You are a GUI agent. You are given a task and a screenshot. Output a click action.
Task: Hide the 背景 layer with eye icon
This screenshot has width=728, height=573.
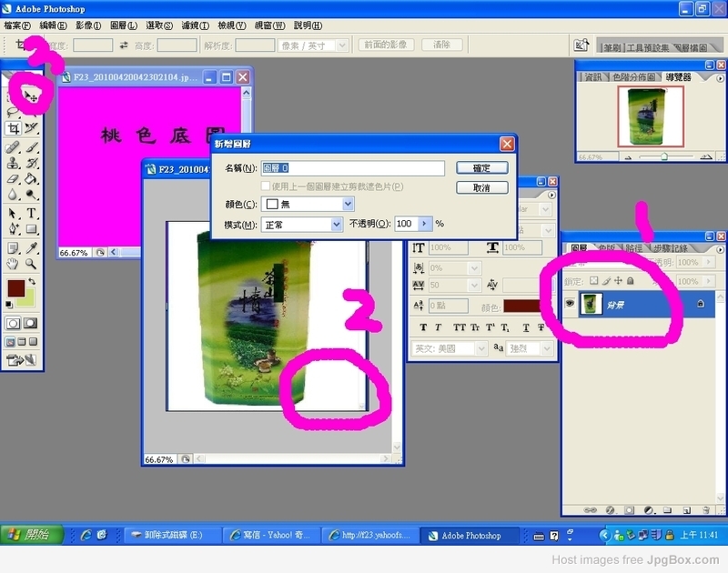(570, 304)
